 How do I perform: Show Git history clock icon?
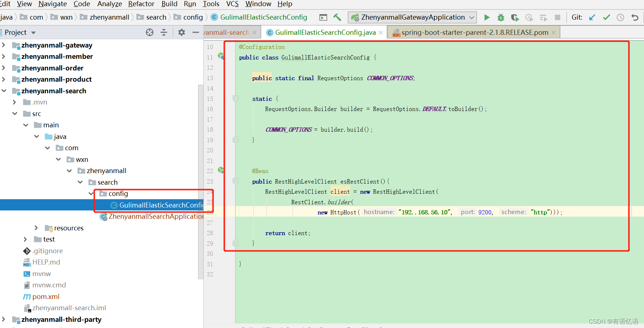[620, 17]
